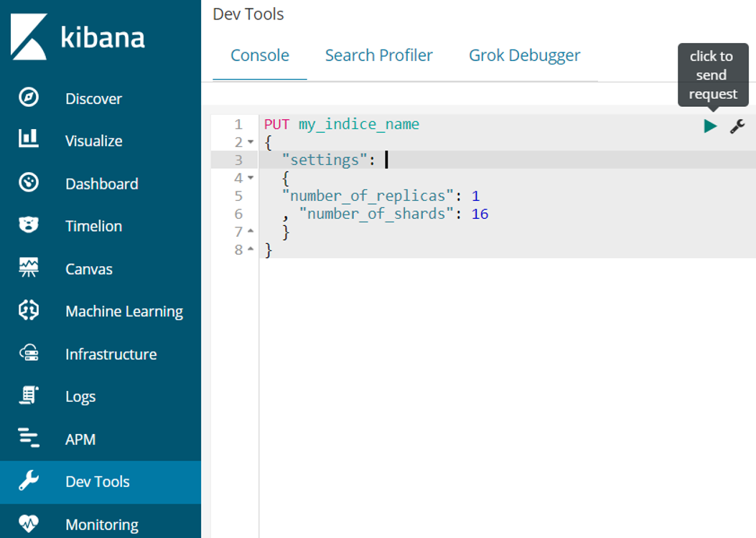This screenshot has width=756, height=538.
Task: Click the Dev Tools page heading
Action: coord(248,14)
